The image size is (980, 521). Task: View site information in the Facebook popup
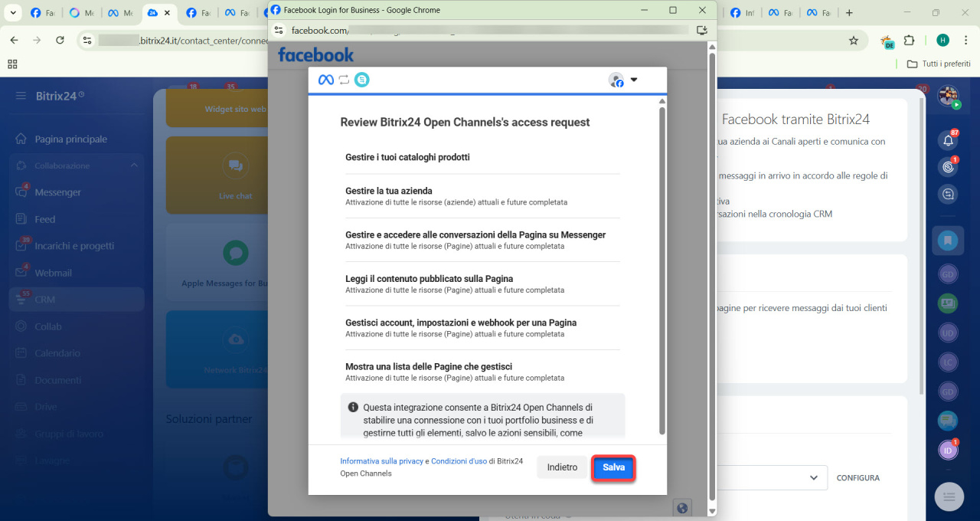pyautogui.click(x=279, y=30)
